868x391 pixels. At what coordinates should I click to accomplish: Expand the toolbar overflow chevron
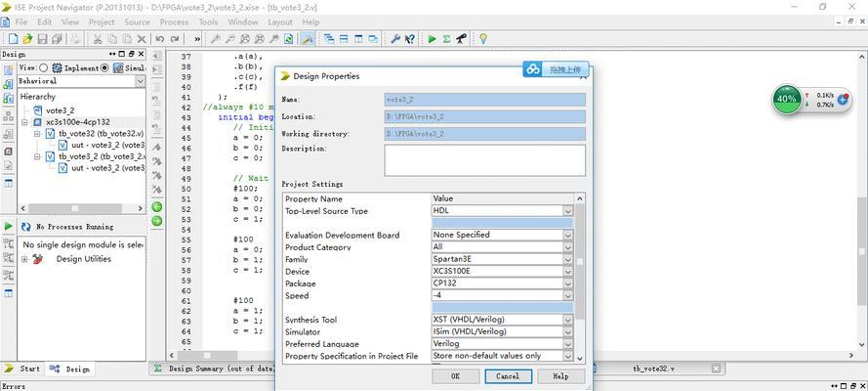point(197,39)
